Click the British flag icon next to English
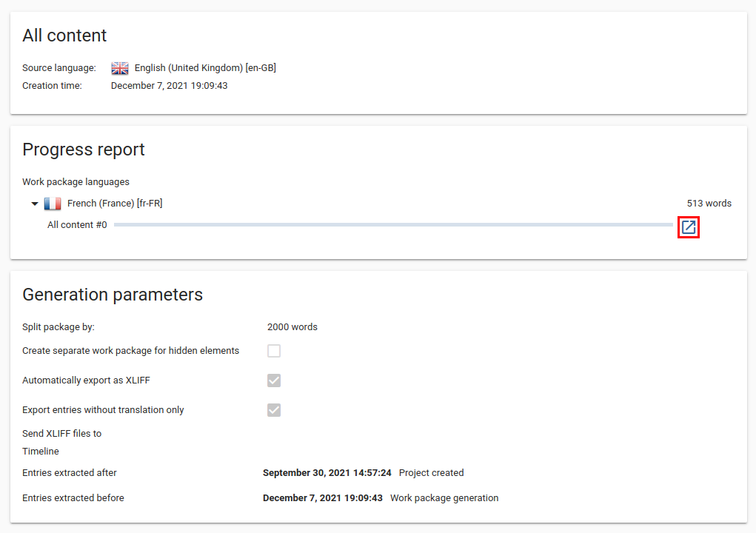The image size is (756, 533). [119, 67]
